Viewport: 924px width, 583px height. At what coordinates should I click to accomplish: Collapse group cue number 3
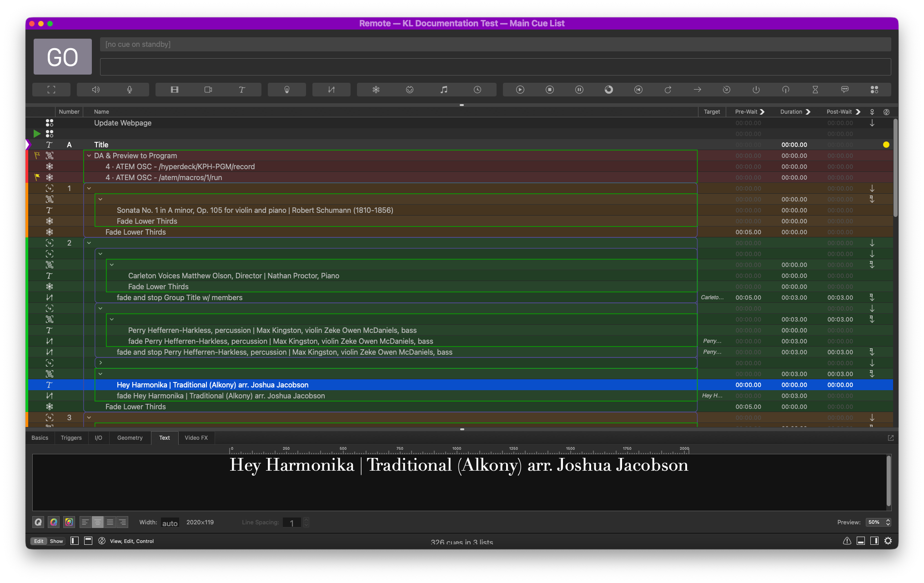(89, 417)
